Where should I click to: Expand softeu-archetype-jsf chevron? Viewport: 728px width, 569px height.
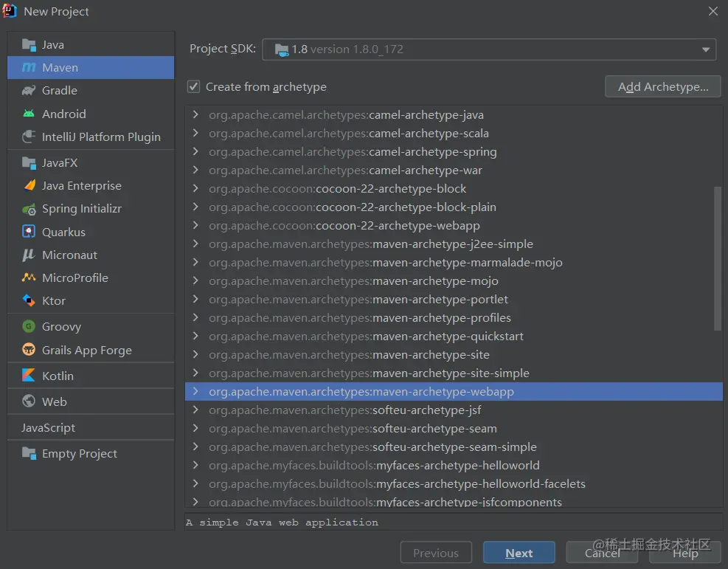click(x=195, y=410)
